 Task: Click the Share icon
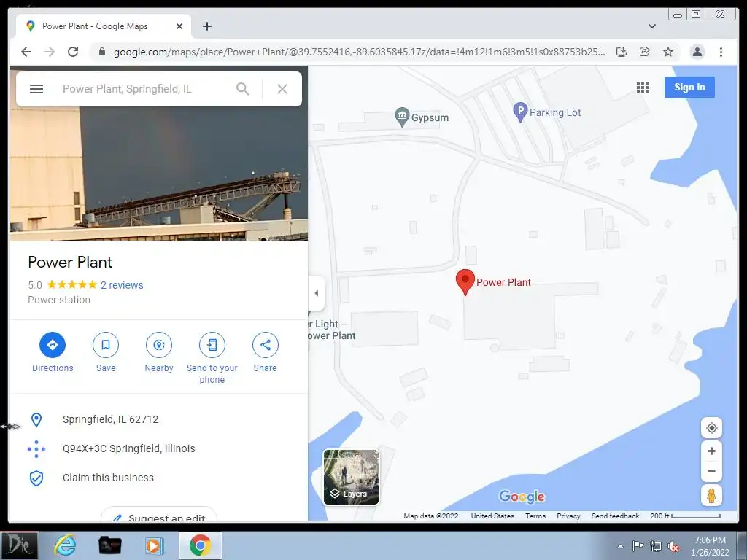[266, 345]
